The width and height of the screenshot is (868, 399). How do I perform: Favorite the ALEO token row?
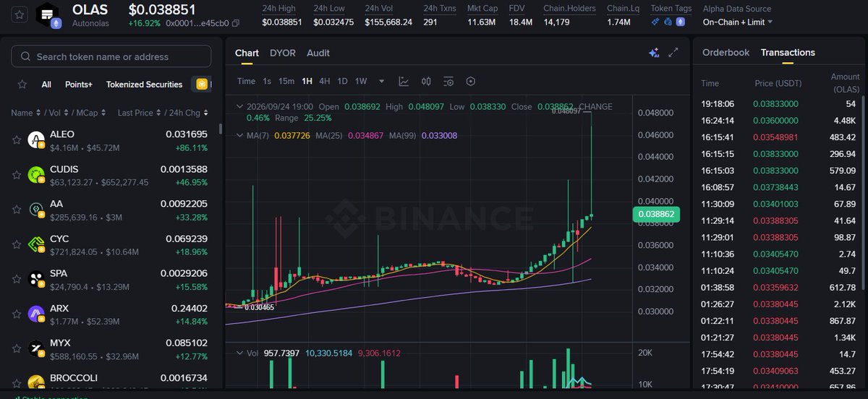[x=17, y=140]
